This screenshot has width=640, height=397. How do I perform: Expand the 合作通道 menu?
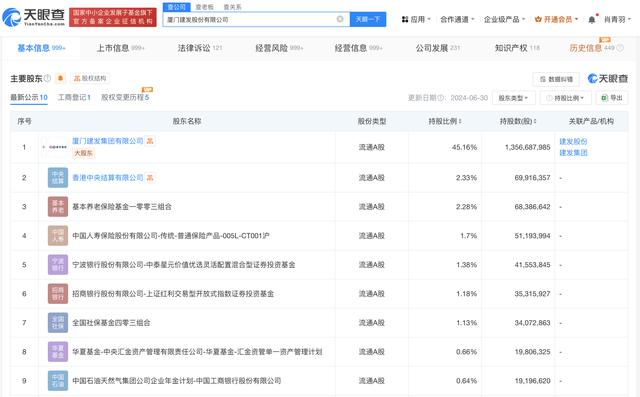457,19
